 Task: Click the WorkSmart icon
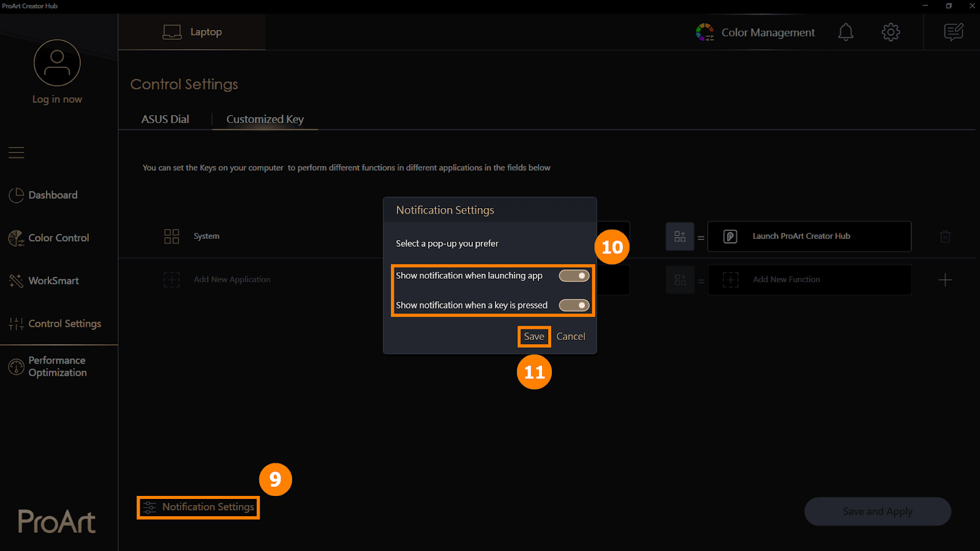16,281
